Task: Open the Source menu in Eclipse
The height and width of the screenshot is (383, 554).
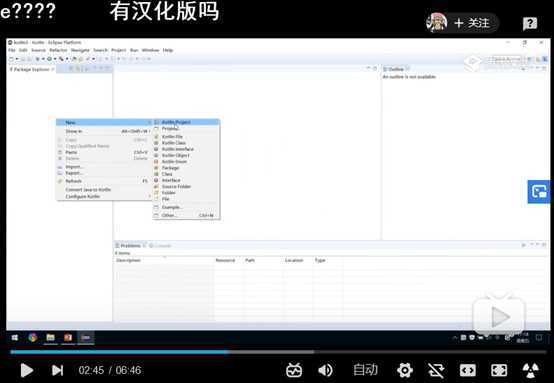Action: tap(39, 50)
